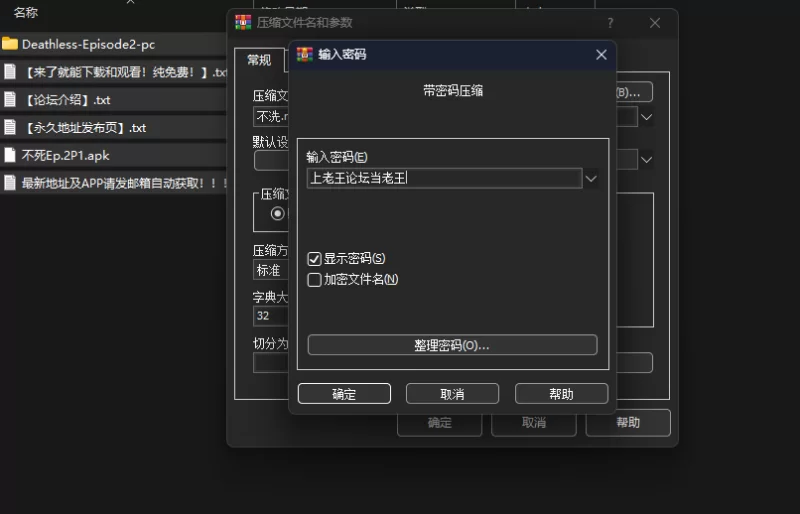Open 标准 compression method dropdown

click(x=271, y=270)
